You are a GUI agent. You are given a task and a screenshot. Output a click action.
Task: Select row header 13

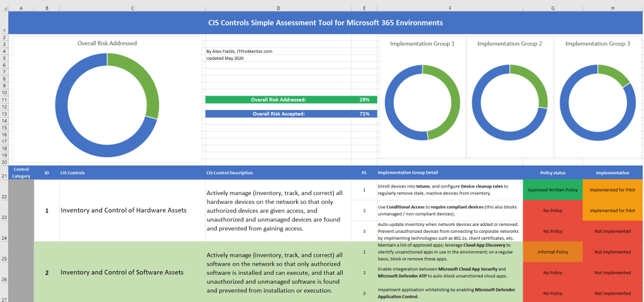[4, 114]
